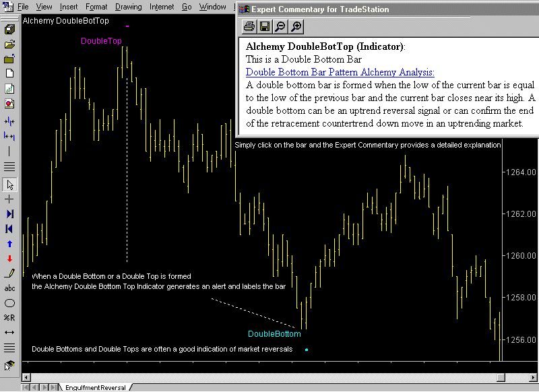Image resolution: width=539 pixels, height=392 pixels.
Task: Click the 1264.00 price axis label
Action: click(521, 172)
